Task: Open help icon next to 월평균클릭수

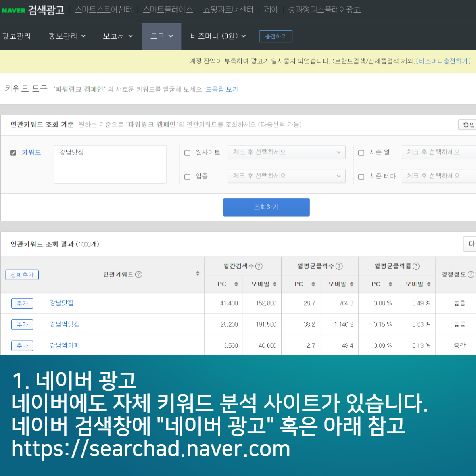Action: 339,266
